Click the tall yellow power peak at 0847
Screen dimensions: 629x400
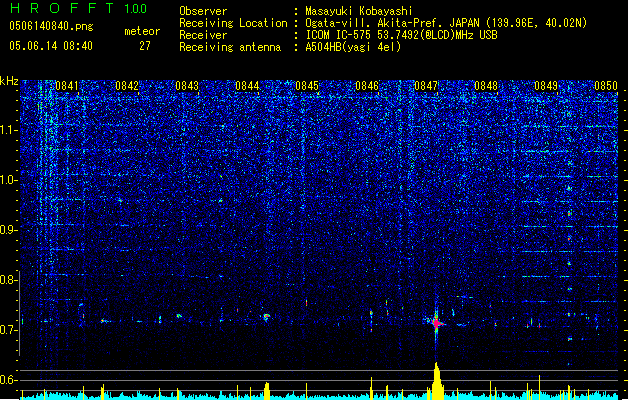click(x=437, y=381)
